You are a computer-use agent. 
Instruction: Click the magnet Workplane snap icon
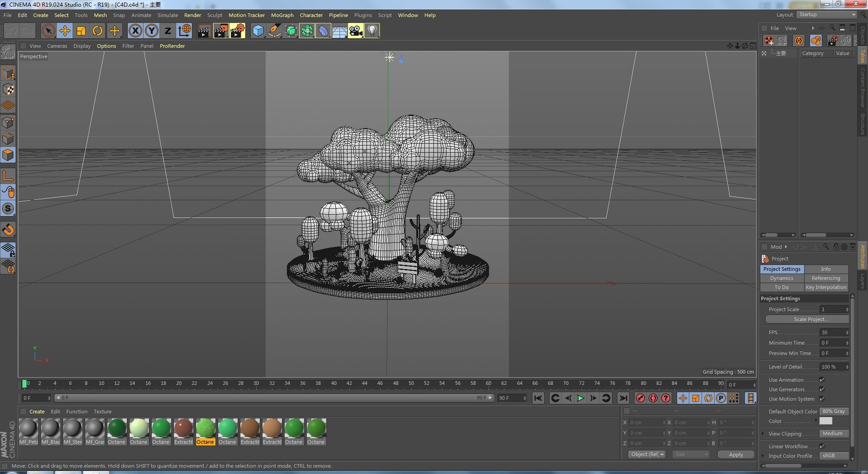pyautogui.click(x=8, y=230)
